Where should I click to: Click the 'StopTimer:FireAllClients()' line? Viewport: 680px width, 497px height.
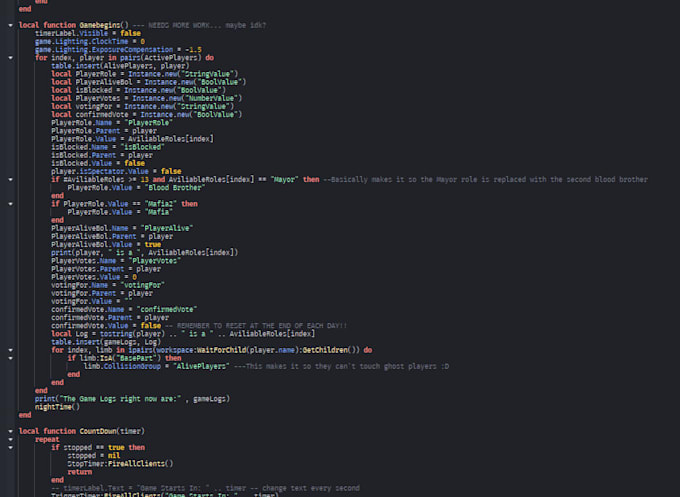(120, 464)
